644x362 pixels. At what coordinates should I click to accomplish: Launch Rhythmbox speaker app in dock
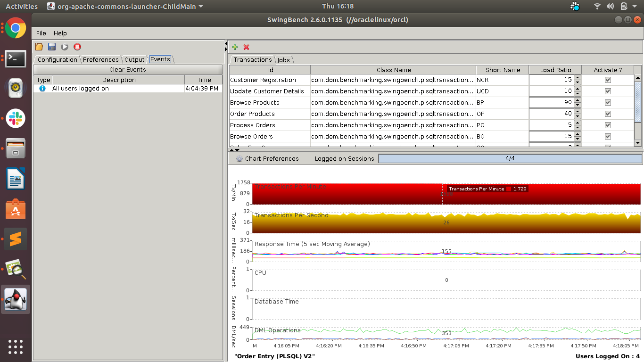16,88
